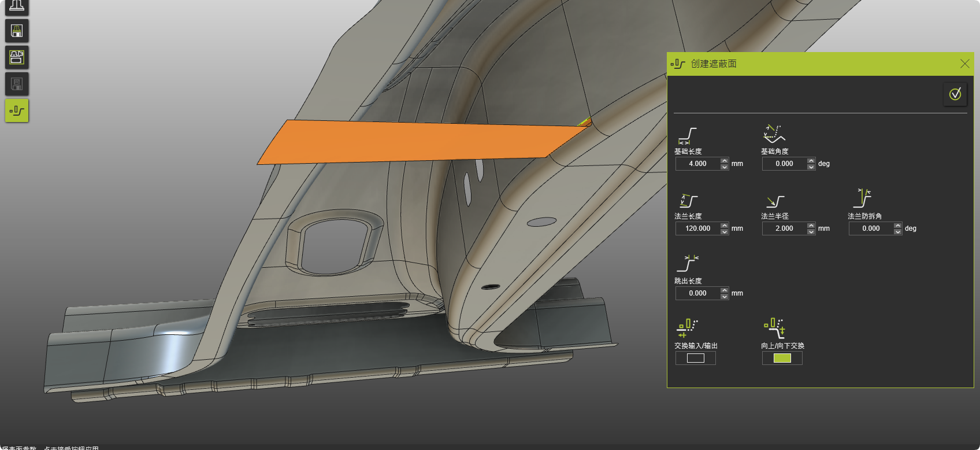Decrease 法兰长度 value with down arrow
Image resolution: width=980 pixels, height=450 pixels.
coord(725,231)
